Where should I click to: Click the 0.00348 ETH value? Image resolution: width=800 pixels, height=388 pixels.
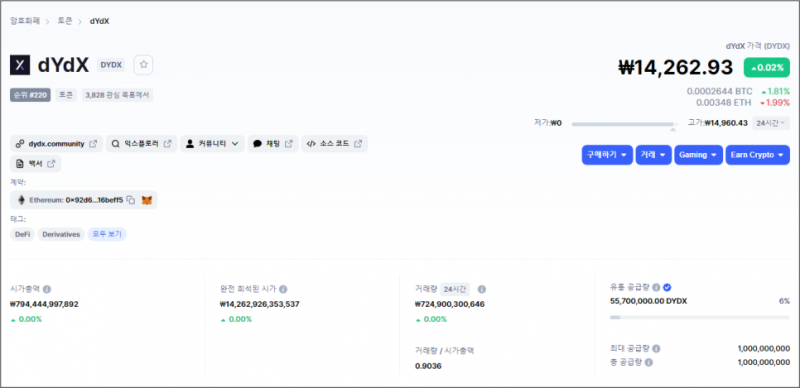click(x=723, y=103)
